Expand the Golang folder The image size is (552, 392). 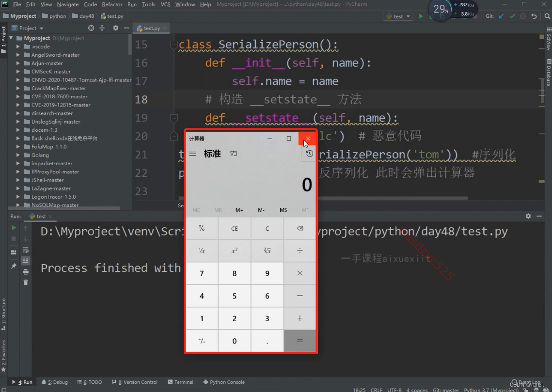coord(18,155)
